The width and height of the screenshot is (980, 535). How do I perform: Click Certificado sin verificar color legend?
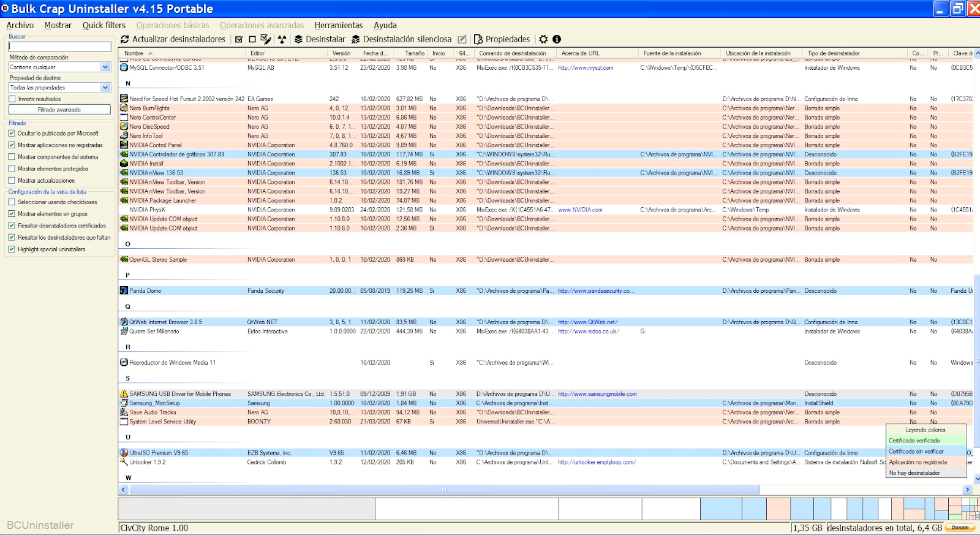926,452
